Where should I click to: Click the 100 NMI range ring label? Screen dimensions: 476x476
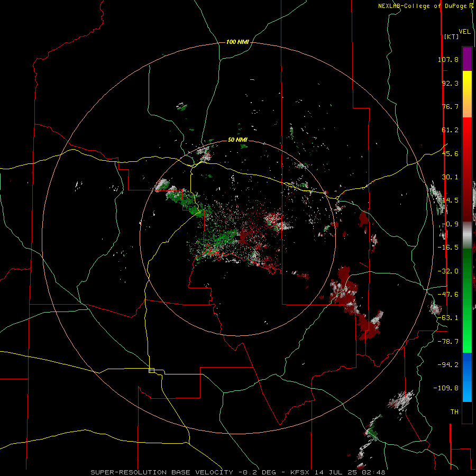237,42
